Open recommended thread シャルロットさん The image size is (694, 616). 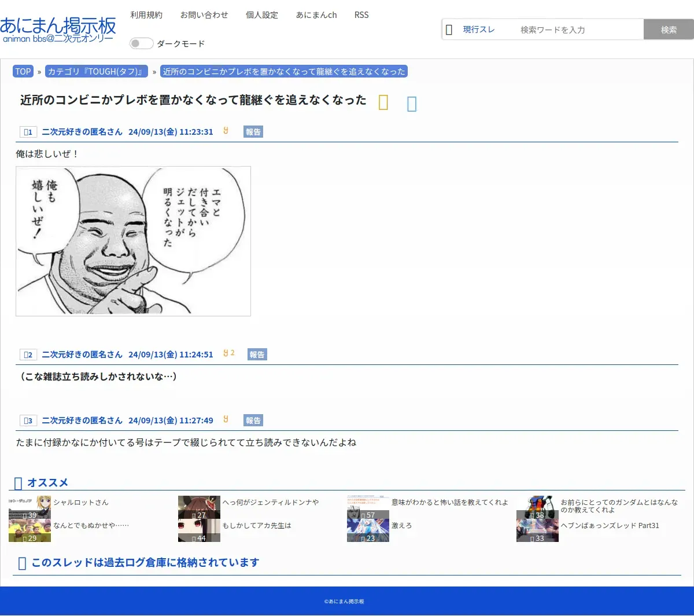pyautogui.click(x=81, y=503)
